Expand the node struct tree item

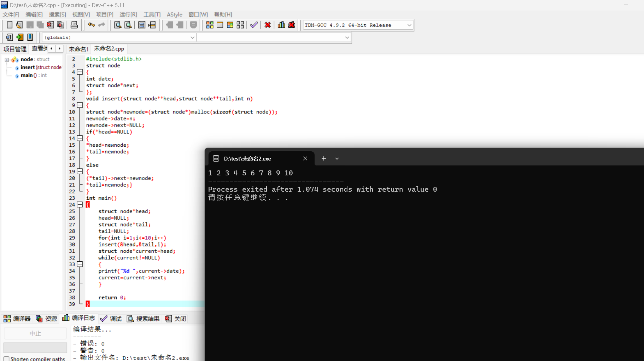pyautogui.click(x=7, y=60)
